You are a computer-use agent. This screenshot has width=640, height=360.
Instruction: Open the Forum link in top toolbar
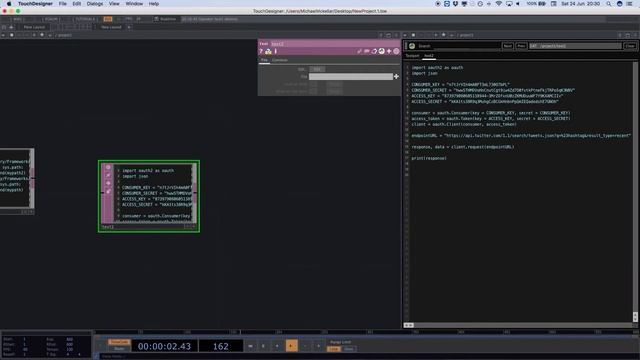(x=51, y=19)
